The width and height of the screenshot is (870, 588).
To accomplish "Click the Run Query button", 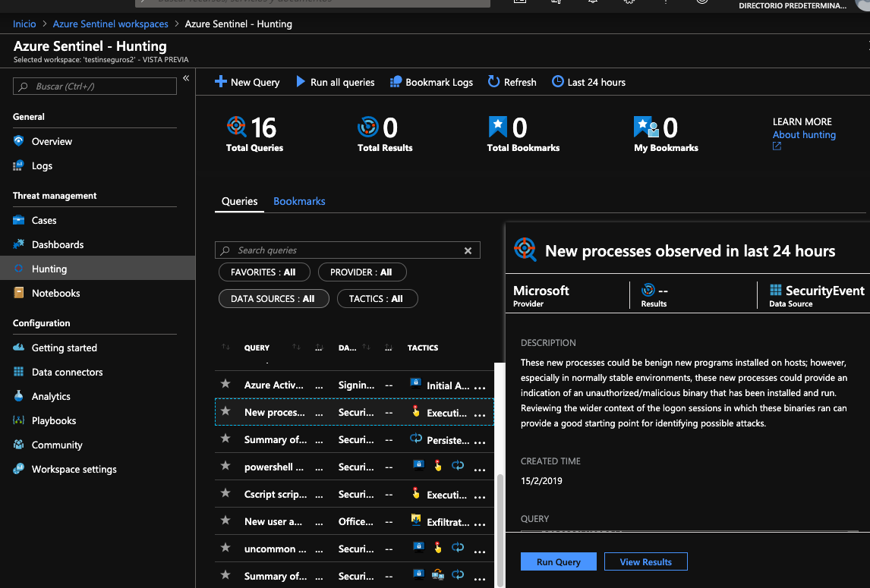I will point(558,562).
